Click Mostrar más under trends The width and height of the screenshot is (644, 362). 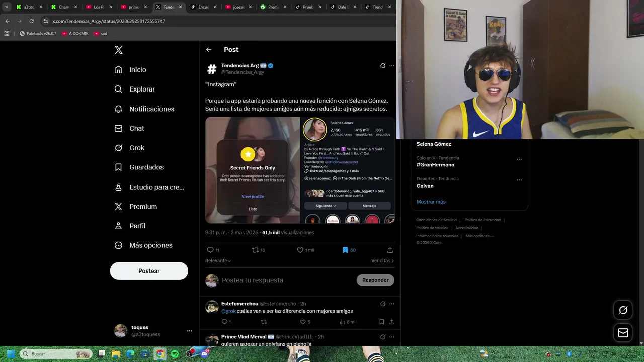[x=431, y=202]
